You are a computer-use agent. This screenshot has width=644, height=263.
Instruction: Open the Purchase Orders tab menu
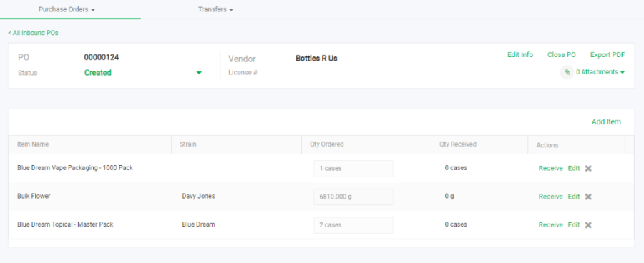(x=67, y=9)
